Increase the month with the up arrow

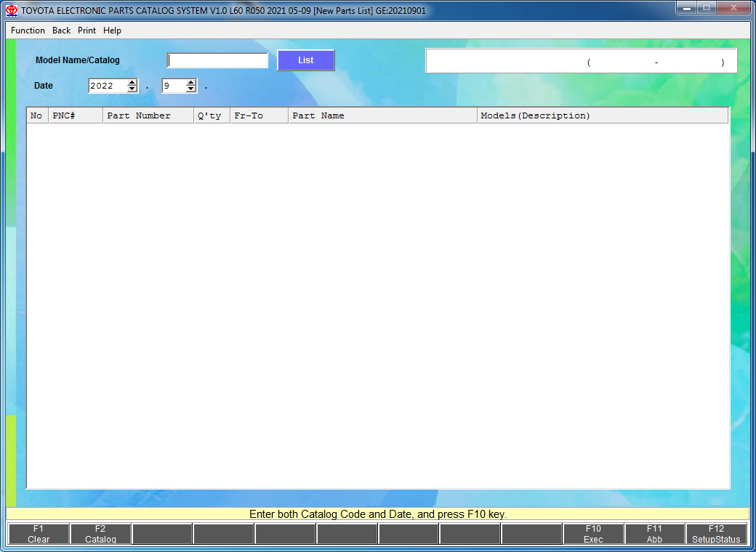click(191, 82)
